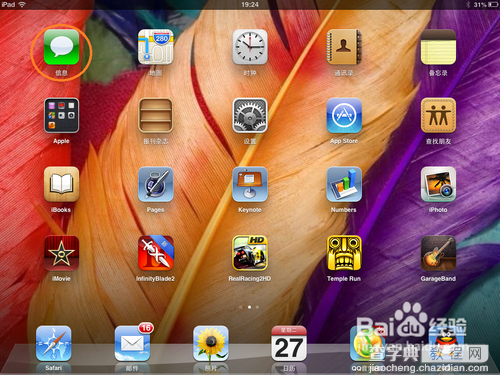The width and height of the screenshot is (500, 375).
Task: Open Safari in the dock
Action: pyautogui.click(x=53, y=344)
